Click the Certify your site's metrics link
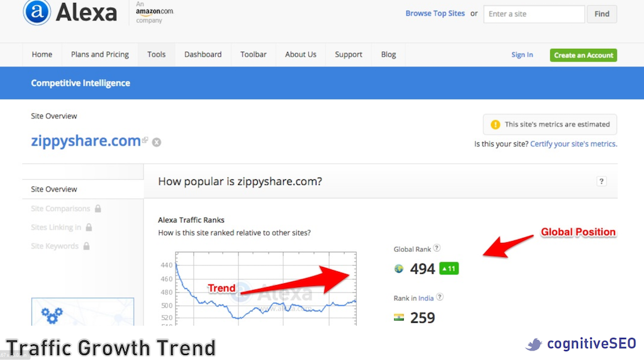The image size is (644, 360). tap(574, 144)
